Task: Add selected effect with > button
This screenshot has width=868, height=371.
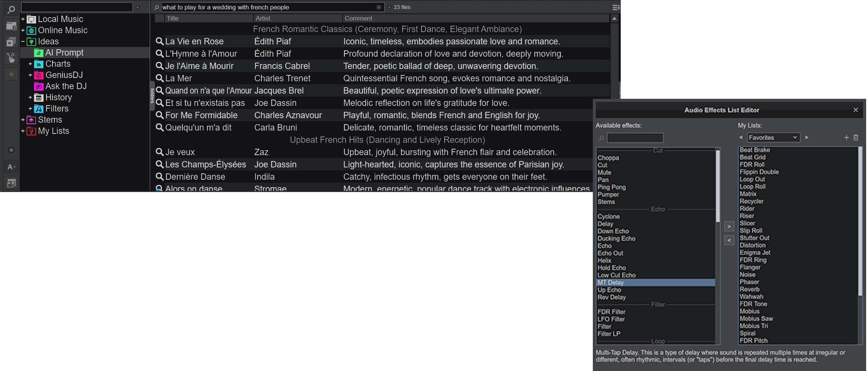Action: 729,226
